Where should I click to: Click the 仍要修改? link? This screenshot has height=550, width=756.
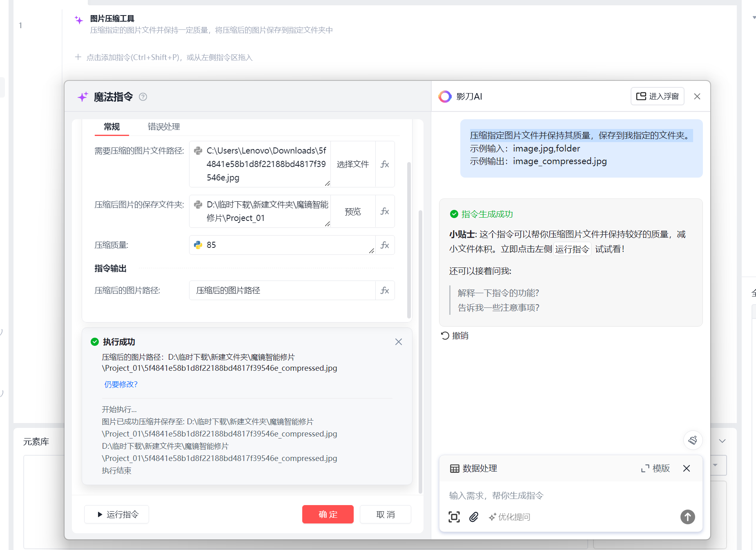coord(121,384)
